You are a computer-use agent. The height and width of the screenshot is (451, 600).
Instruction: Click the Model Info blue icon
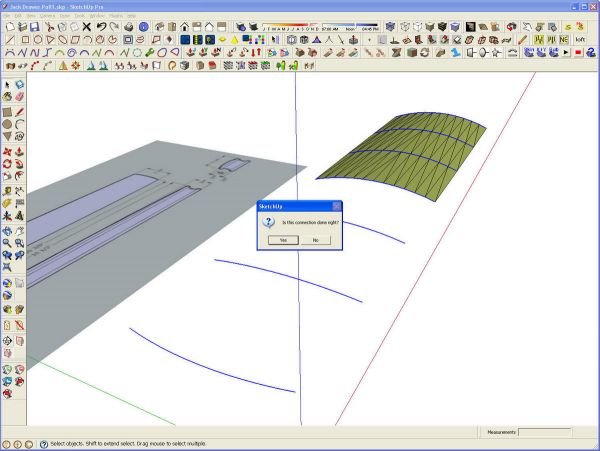pos(143,27)
